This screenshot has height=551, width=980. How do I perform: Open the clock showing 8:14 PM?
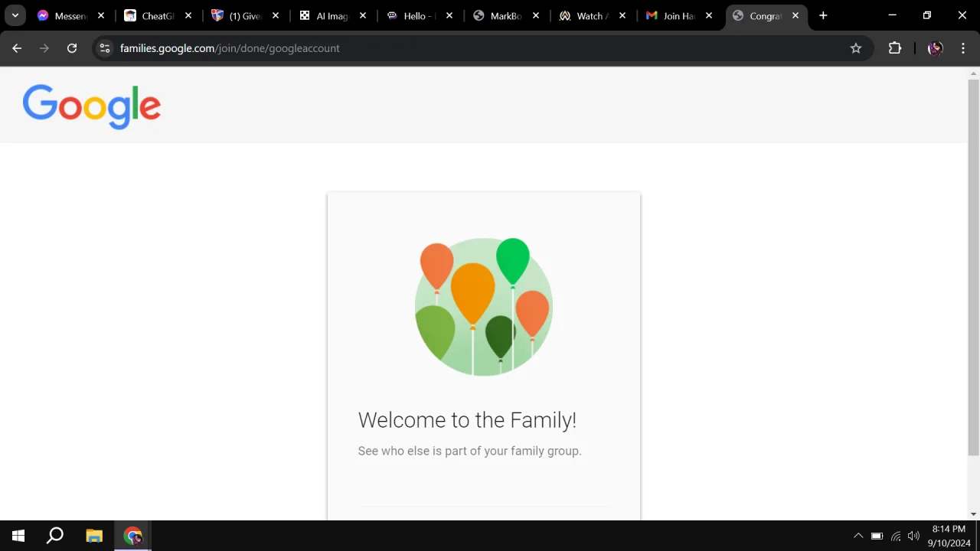[x=949, y=536]
